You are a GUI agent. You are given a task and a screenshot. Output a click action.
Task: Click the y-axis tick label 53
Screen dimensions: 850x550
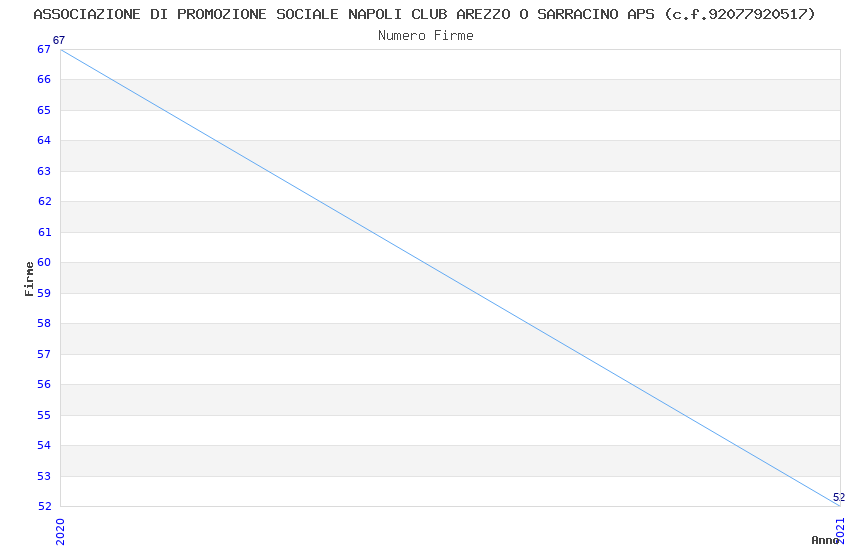44,476
